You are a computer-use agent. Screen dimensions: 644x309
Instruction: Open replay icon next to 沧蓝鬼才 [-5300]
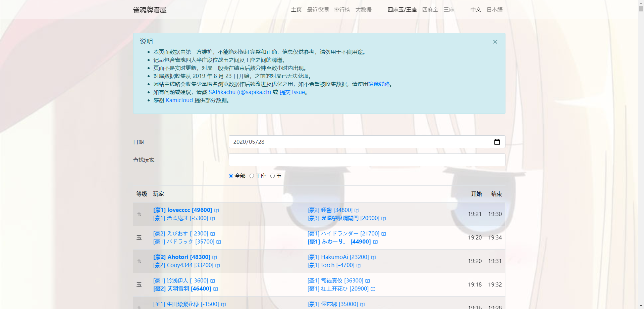tap(213, 219)
